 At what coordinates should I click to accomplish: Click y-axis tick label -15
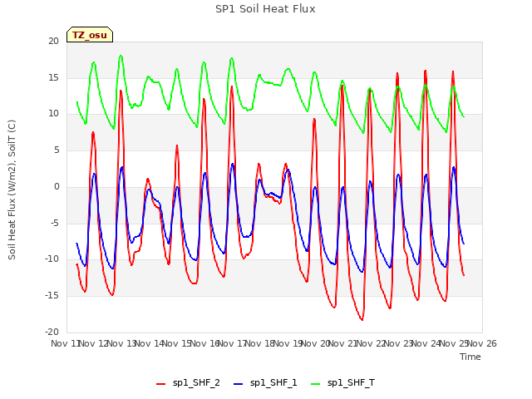pyautogui.click(x=52, y=296)
